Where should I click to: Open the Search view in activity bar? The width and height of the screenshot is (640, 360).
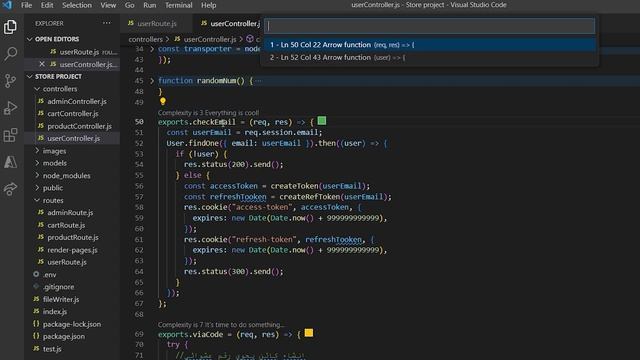[10, 53]
